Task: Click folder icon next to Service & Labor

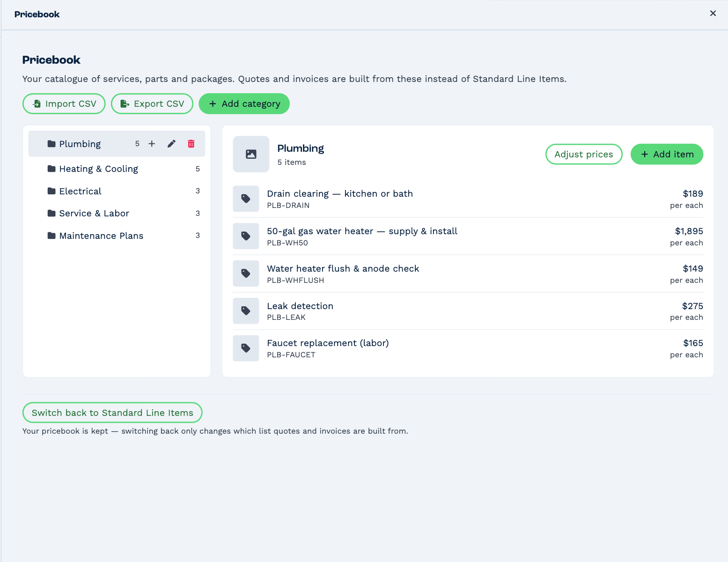Action: pyautogui.click(x=51, y=213)
